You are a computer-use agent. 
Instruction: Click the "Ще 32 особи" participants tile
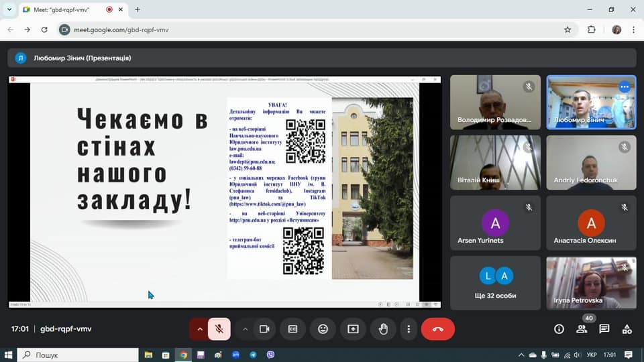[x=495, y=283]
